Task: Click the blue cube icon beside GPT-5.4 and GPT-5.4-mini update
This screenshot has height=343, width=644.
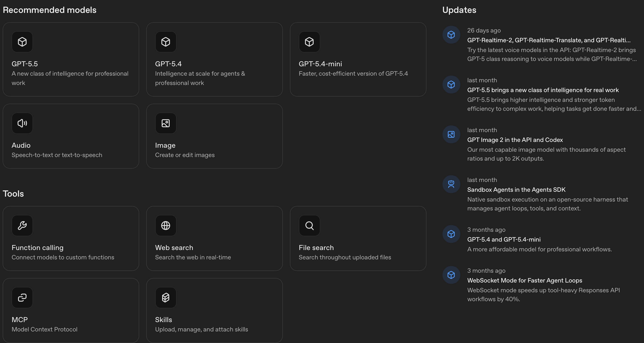Action: pos(451,234)
